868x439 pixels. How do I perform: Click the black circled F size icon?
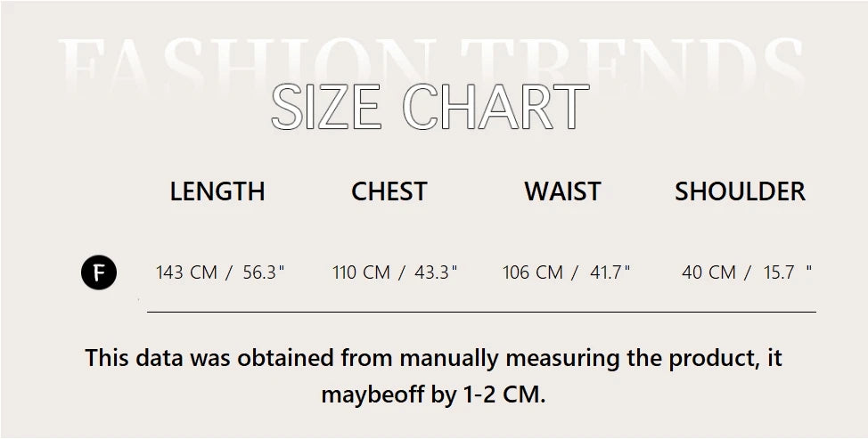[99, 273]
